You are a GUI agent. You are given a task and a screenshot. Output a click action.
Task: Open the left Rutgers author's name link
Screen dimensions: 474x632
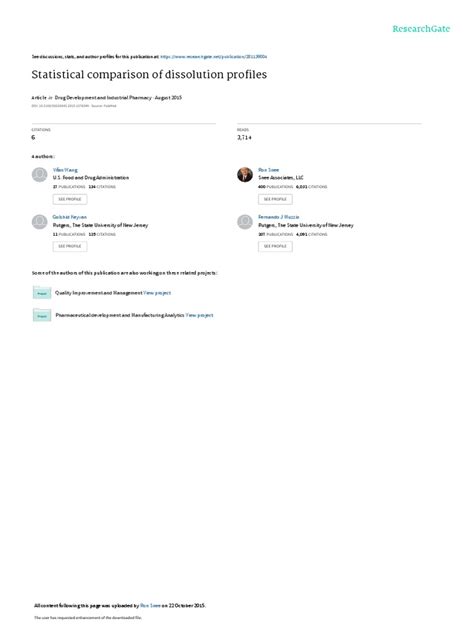[x=69, y=217]
